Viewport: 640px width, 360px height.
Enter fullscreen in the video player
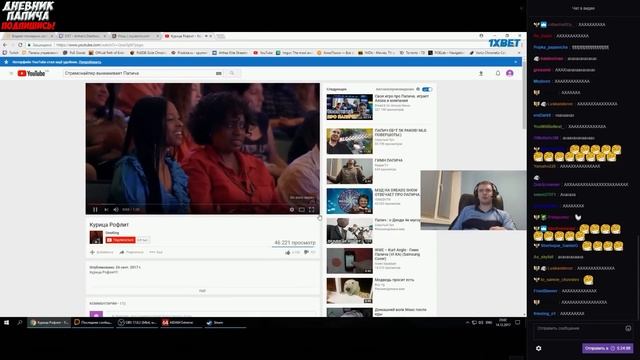tap(311, 209)
